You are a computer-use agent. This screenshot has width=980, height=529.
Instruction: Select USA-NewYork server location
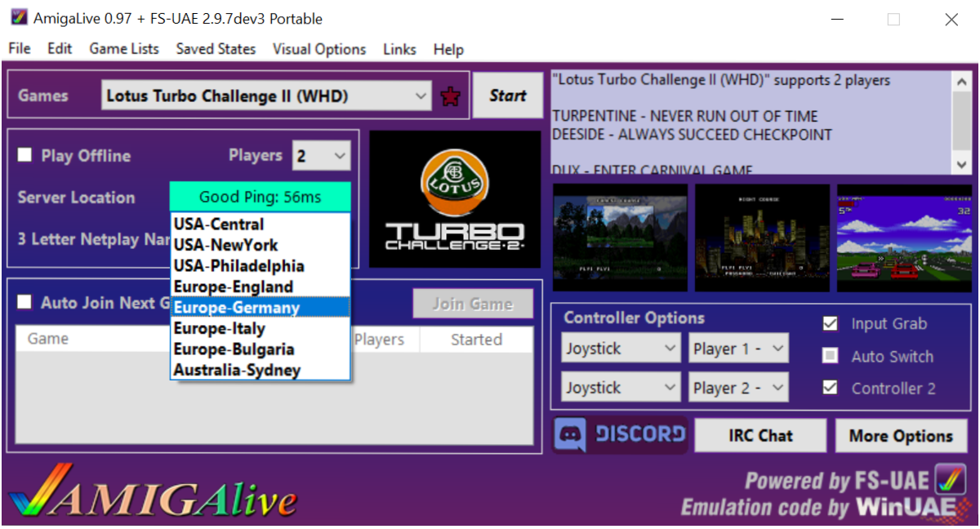pos(261,245)
